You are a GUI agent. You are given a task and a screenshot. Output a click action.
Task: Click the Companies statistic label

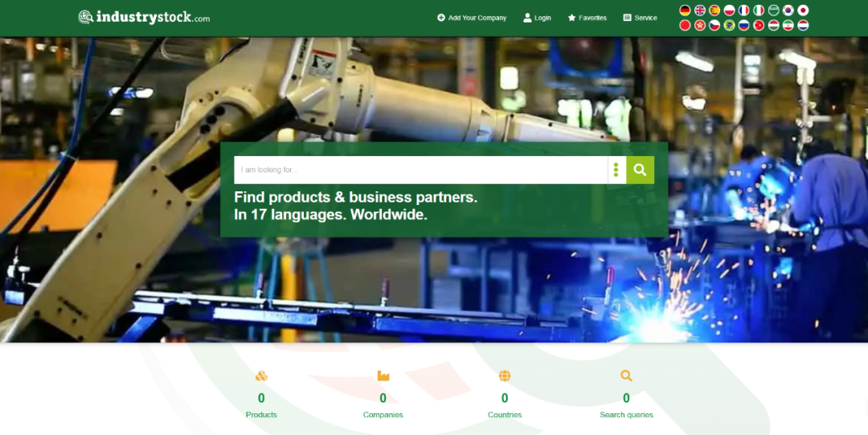(x=383, y=415)
